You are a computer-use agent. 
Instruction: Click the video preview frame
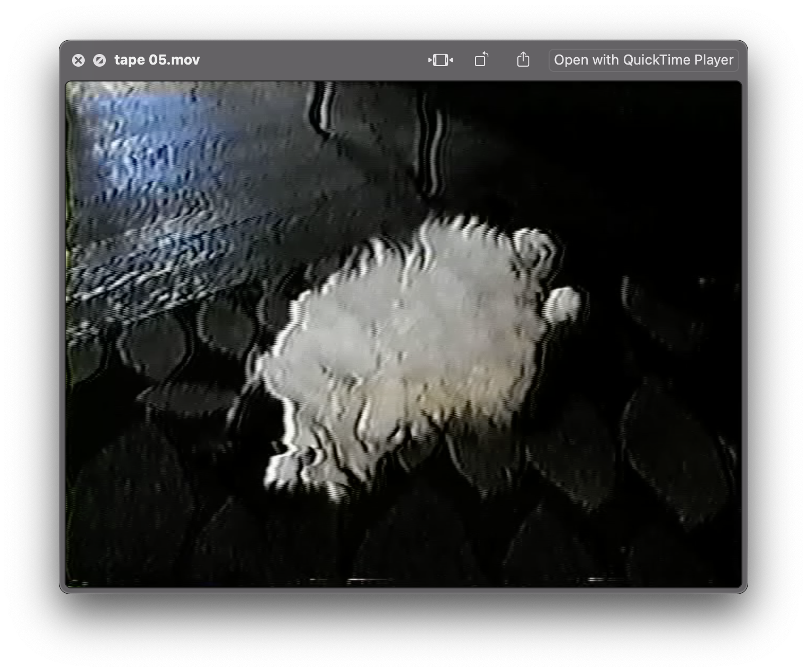[403, 334]
